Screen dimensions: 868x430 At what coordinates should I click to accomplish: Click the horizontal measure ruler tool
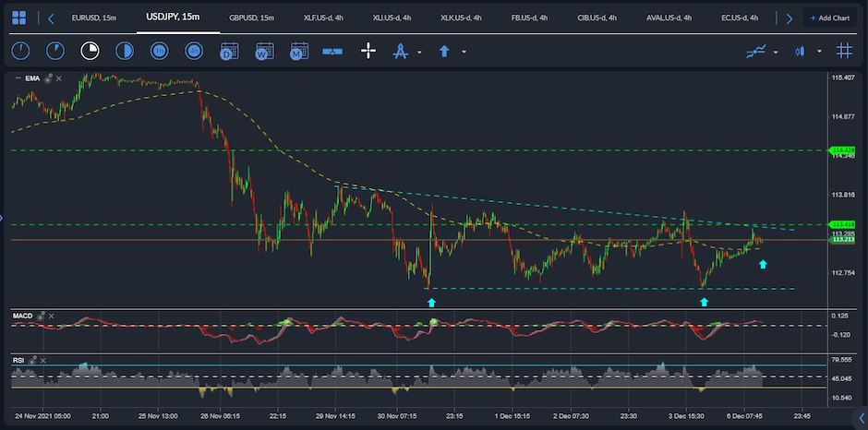[332, 52]
